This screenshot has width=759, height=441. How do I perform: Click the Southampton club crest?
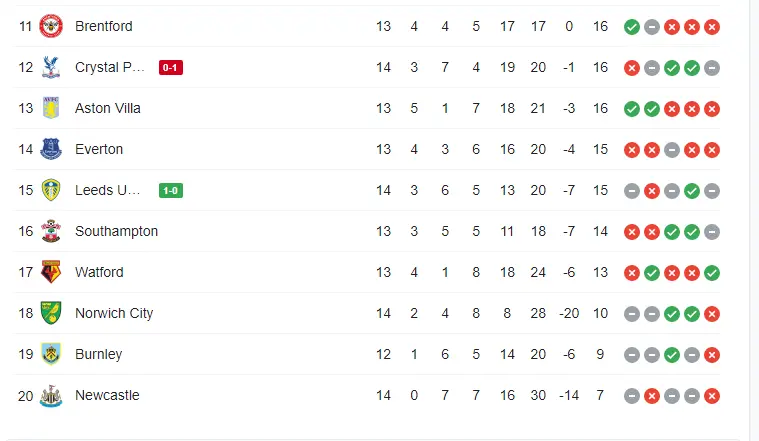tap(50, 232)
